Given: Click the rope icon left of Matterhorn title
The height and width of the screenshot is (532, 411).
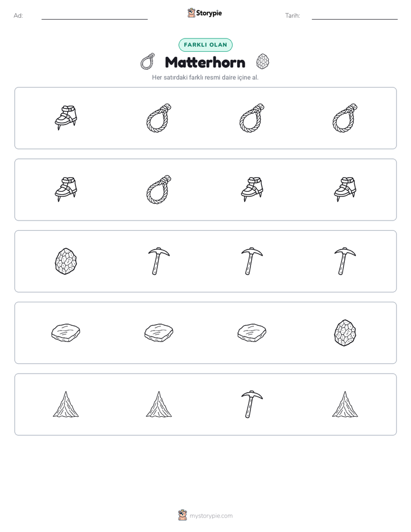Looking at the screenshot, I should (x=148, y=62).
